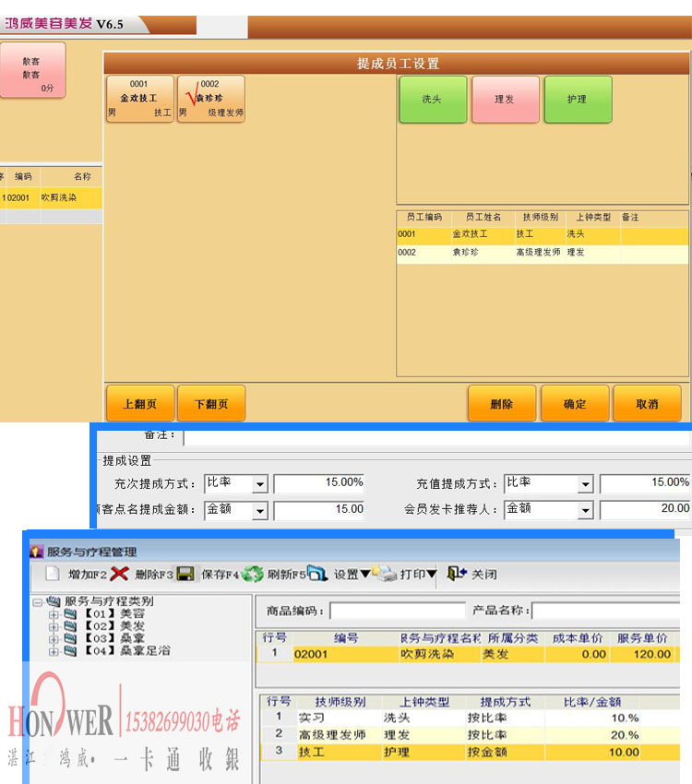Click the printer 打印 icon
Image resolution: width=692 pixels, height=784 pixels.
385,573
